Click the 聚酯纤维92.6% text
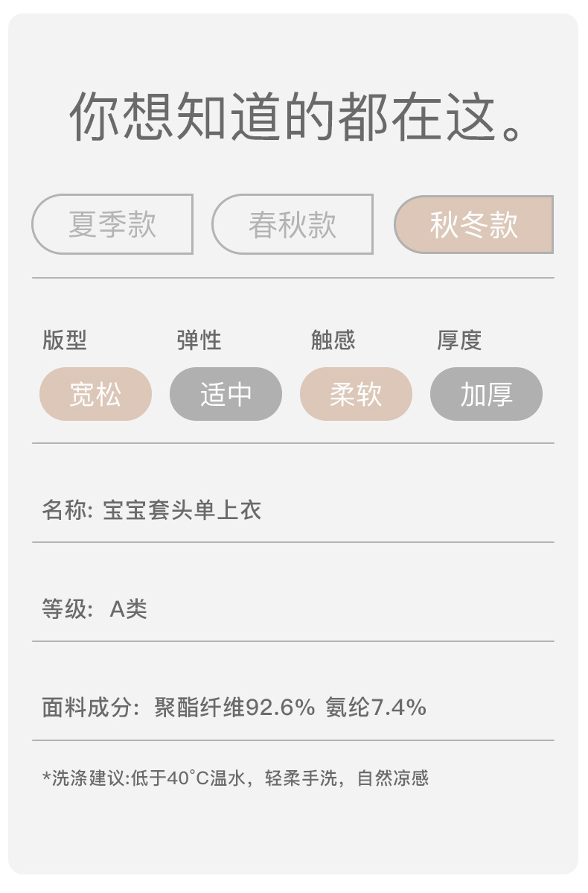 tap(235, 708)
